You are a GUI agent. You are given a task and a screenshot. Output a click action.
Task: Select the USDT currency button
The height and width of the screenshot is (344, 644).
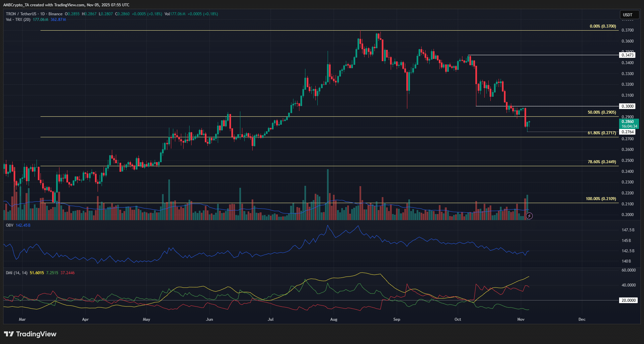629,14
